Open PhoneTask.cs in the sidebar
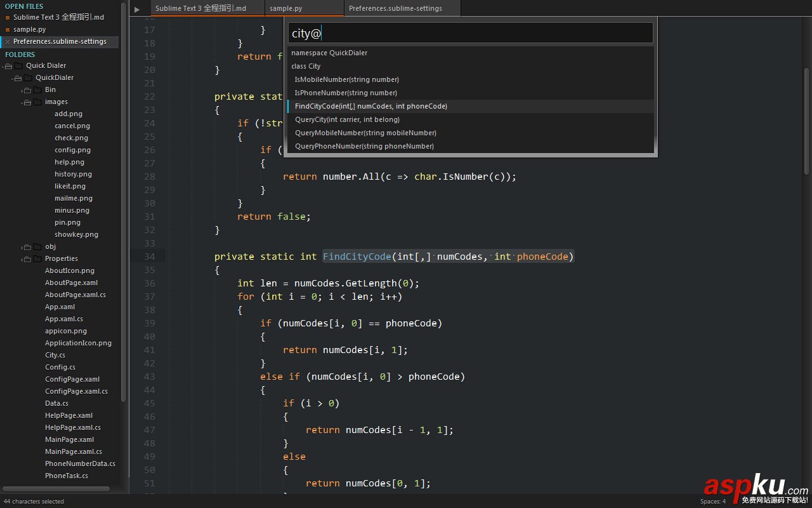 (x=67, y=476)
